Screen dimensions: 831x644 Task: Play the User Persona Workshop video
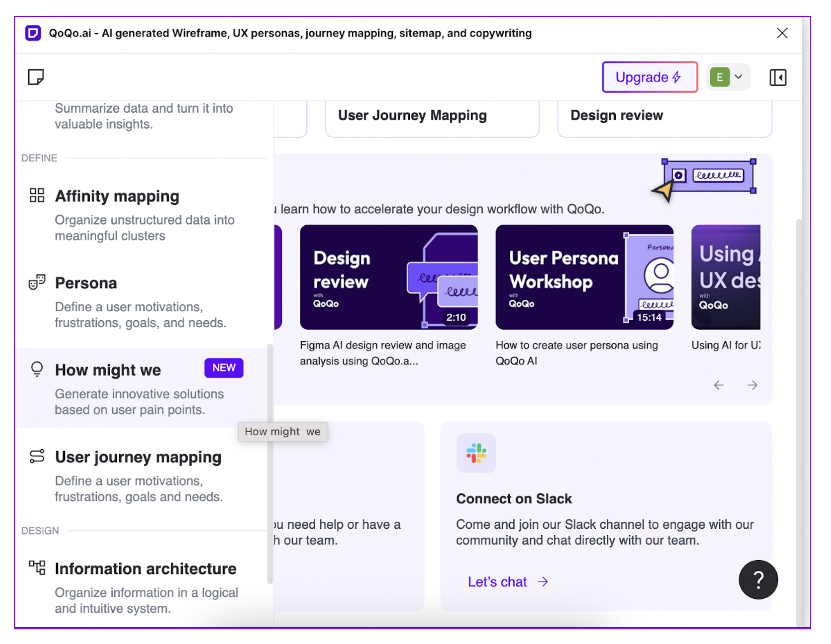[x=584, y=277]
